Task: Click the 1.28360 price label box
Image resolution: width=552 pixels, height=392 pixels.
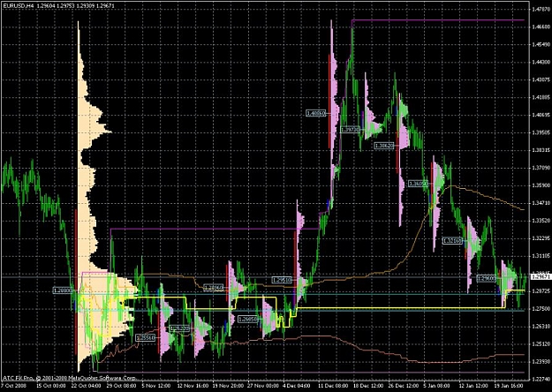Action: (214, 288)
